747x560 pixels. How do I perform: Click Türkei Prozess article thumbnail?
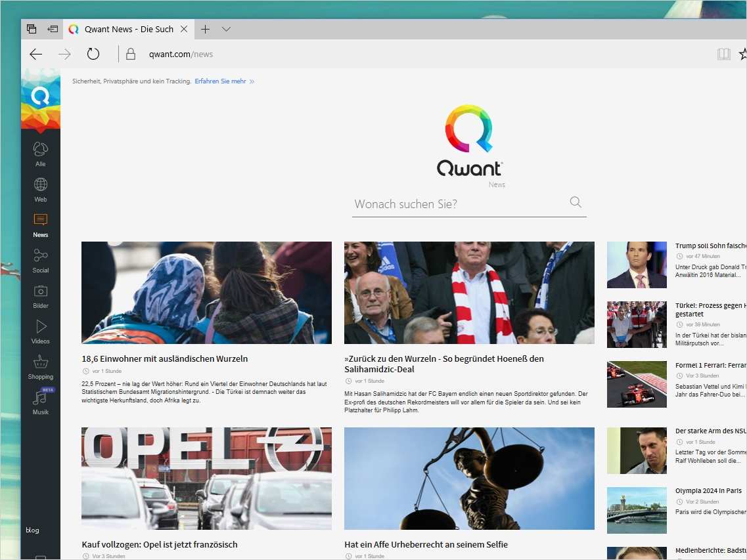point(637,324)
